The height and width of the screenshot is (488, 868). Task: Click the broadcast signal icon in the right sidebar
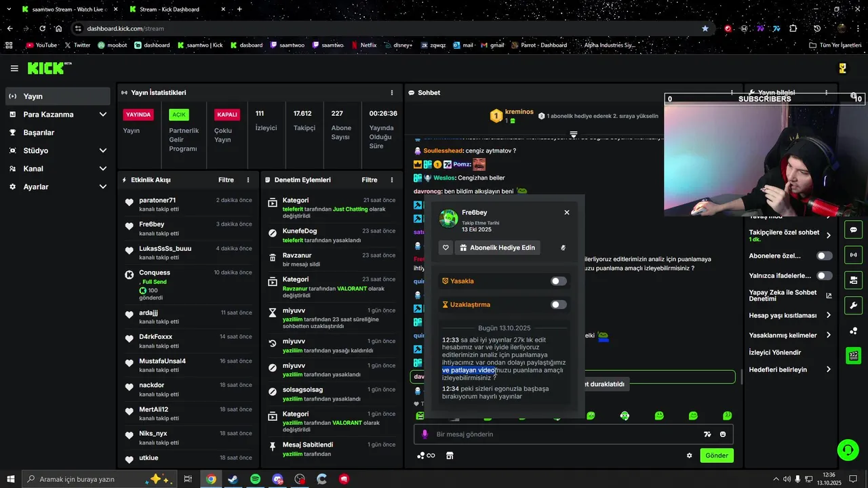coord(853,255)
